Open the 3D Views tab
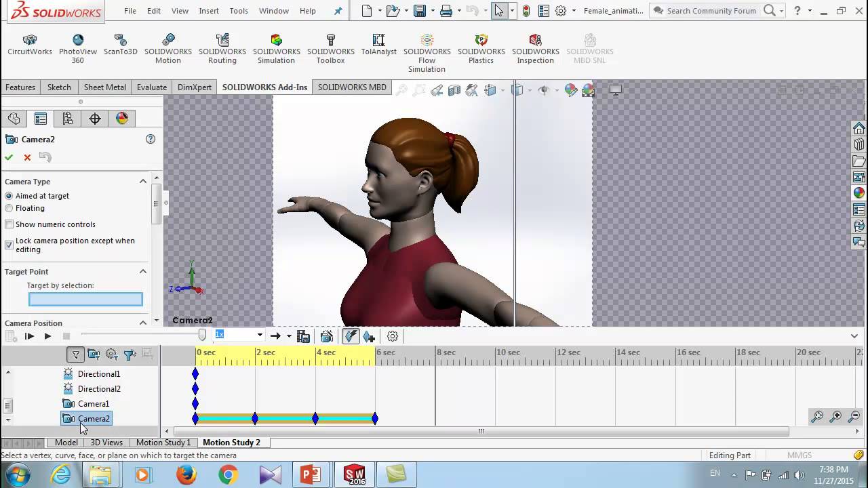Screen dimensions: 868x488 (106, 443)
